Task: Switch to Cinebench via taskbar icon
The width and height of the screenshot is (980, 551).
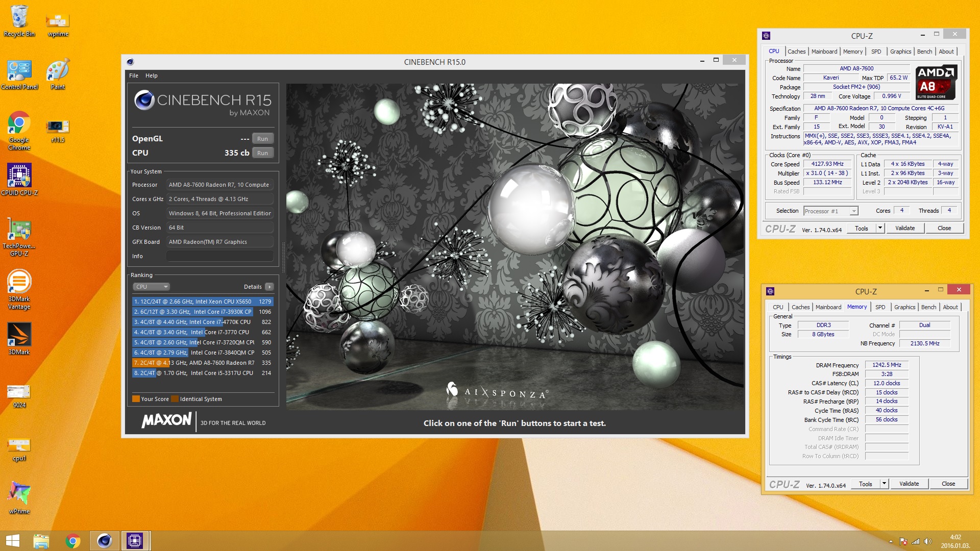Action: (105, 541)
